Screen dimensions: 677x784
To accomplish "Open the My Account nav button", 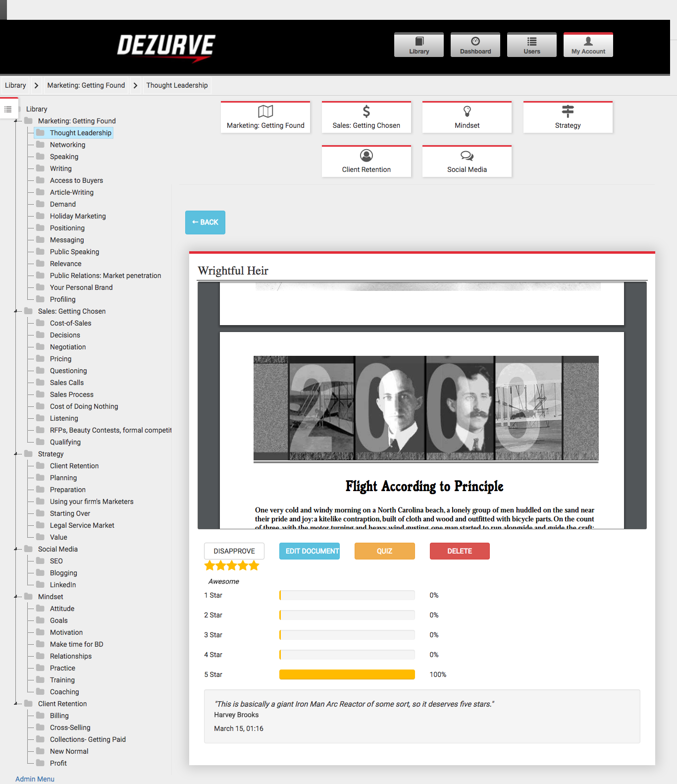I will pyautogui.click(x=588, y=45).
